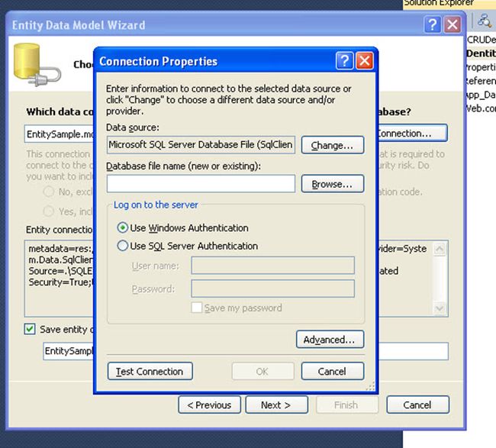Click the 'Data source:' label
The image size is (496, 448).
[133, 127]
